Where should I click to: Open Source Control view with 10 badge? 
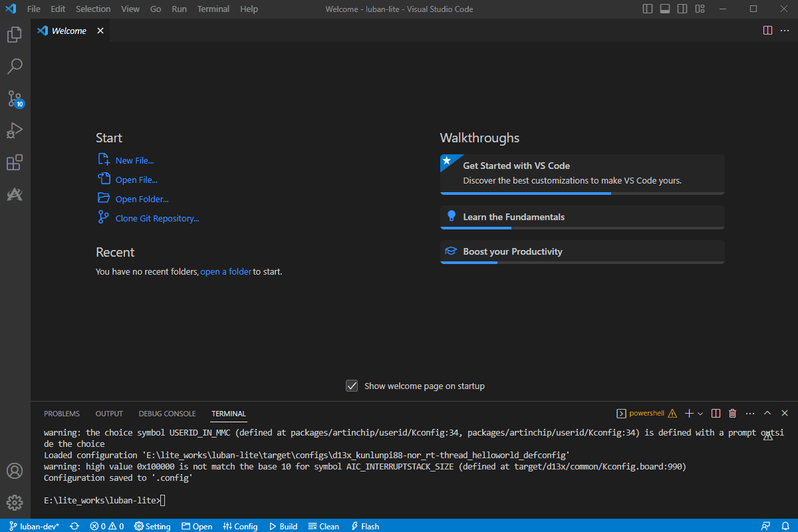15,99
